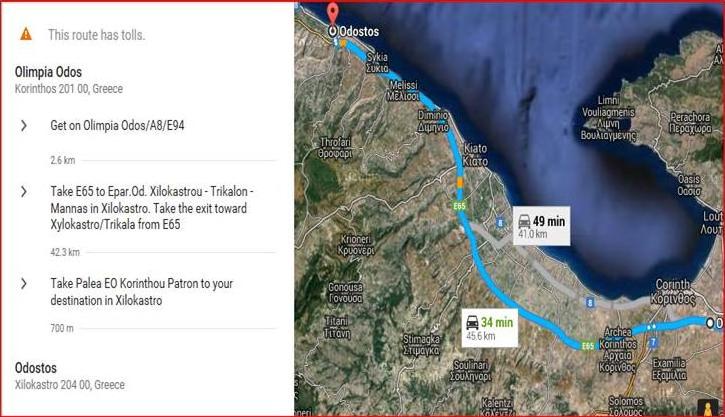Screen dimensions: 725x417
Task: Expand the Take E65 to Epar.Od. Xilokastrou step
Action: point(24,191)
